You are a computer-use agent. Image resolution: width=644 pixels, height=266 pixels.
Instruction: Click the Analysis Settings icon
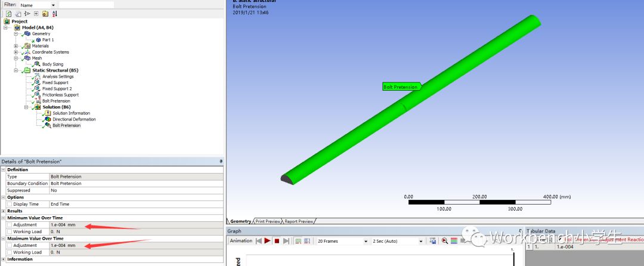pos(38,77)
